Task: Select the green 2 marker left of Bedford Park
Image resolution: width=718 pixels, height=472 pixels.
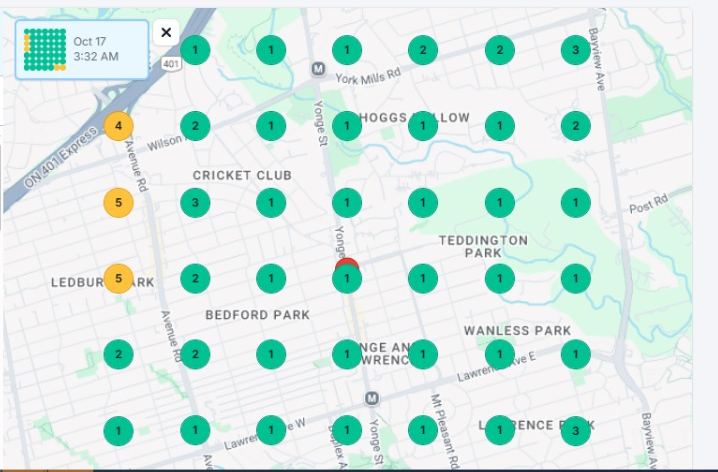Action: click(195, 279)
